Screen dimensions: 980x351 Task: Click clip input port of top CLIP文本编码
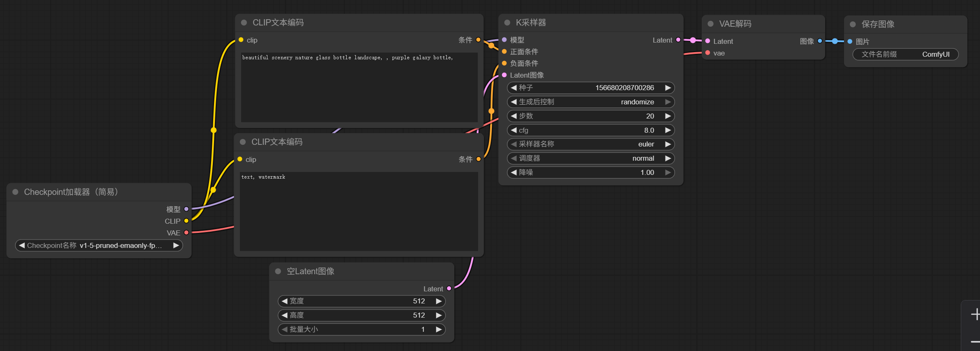click(x=241, y=40)
